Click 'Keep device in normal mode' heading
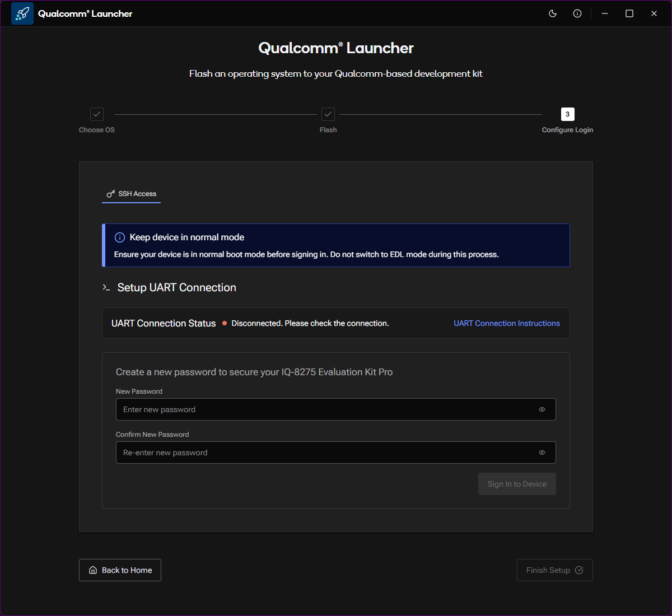The height and width of the screenshot is (616, 672). [187, 237]
